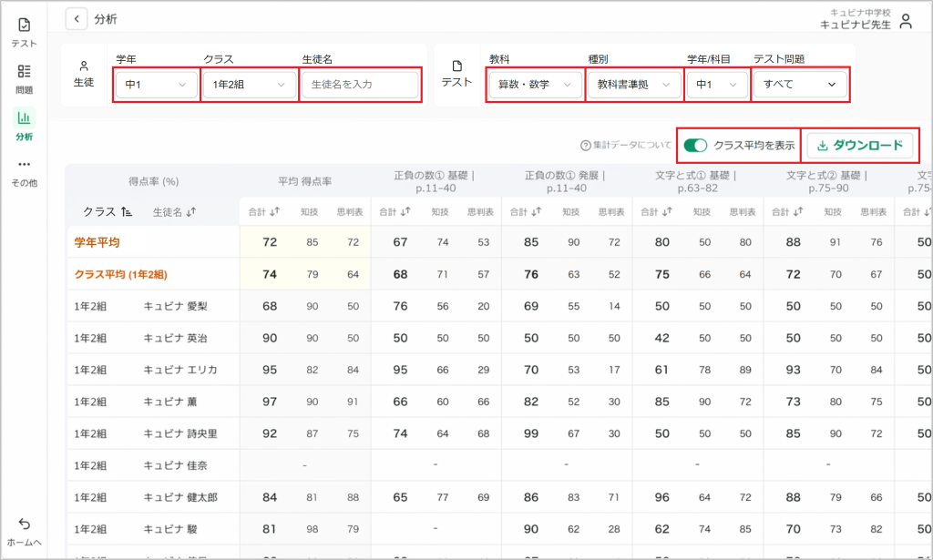Click 正負の数① 発展 column header
The width and height of the screenshot is (933, 560).
pyautogui.click(x=566, y=181)
